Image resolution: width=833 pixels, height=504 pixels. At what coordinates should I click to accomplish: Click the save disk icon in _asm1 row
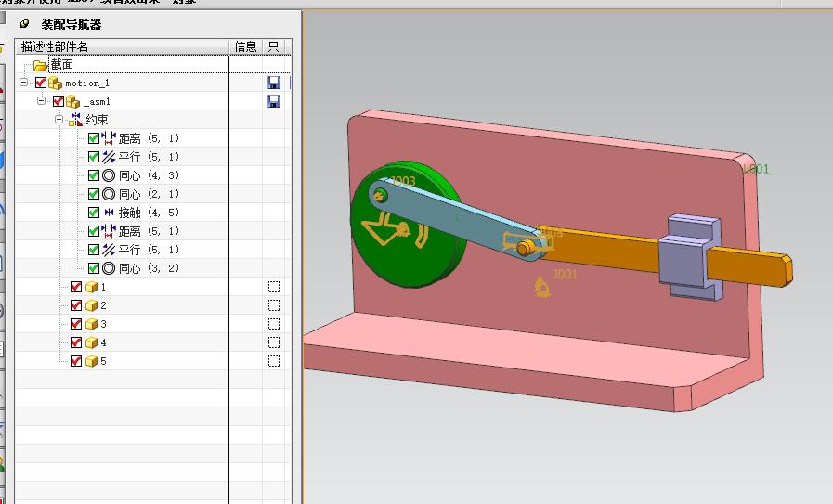tap(274, 101)
